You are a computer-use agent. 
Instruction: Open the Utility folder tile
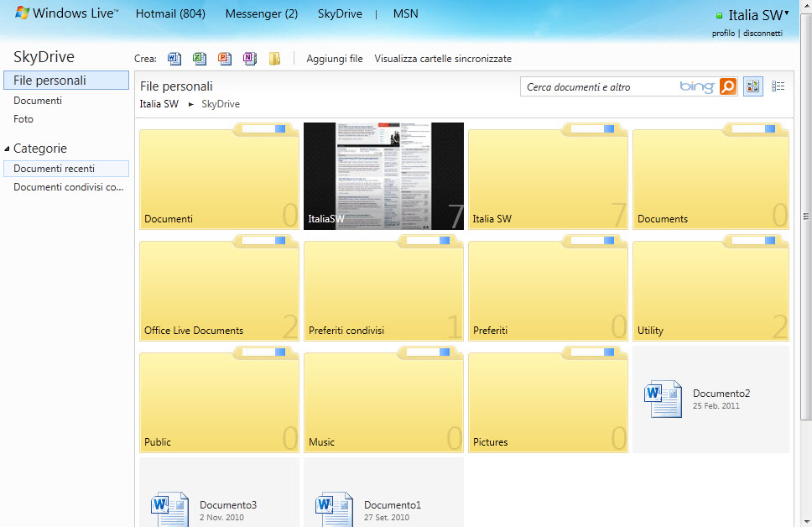tap(710, 288)
